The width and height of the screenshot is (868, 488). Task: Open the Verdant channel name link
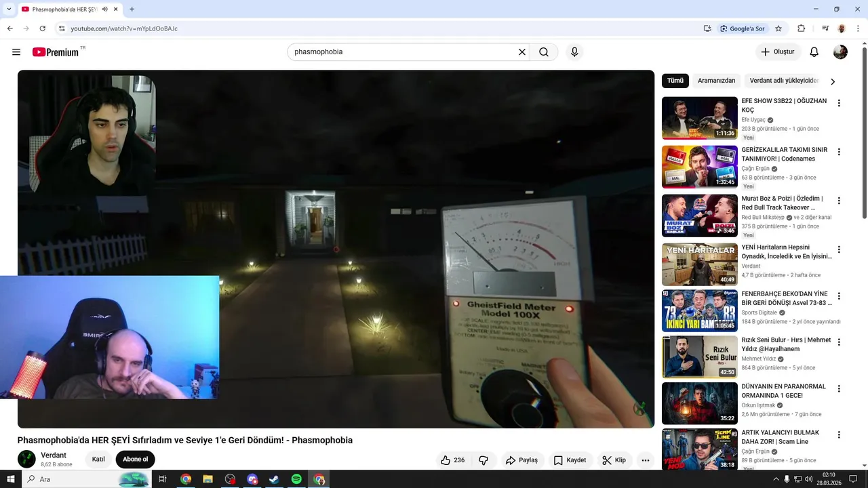[x=54, y=455]
